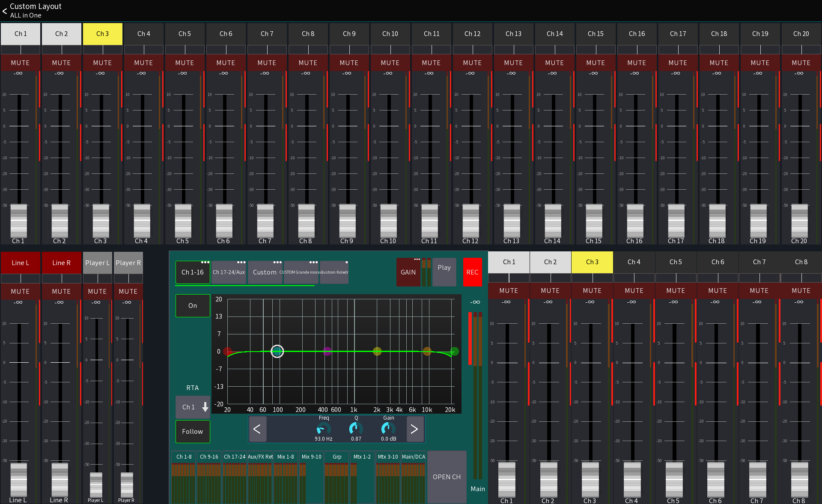Mute the Line L input
Image resolution: width=822 pixels, height=504 pixels.
click(x=20, y=291)
